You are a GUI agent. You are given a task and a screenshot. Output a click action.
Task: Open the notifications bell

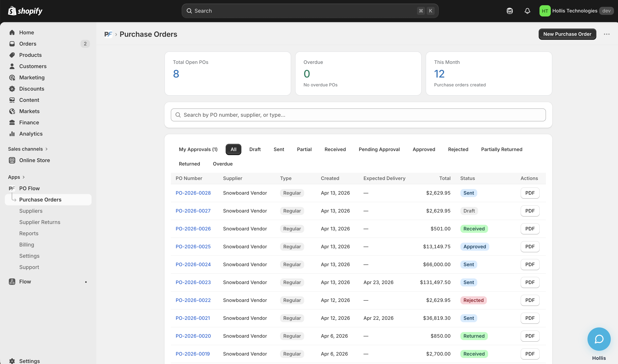coord(527,11)
